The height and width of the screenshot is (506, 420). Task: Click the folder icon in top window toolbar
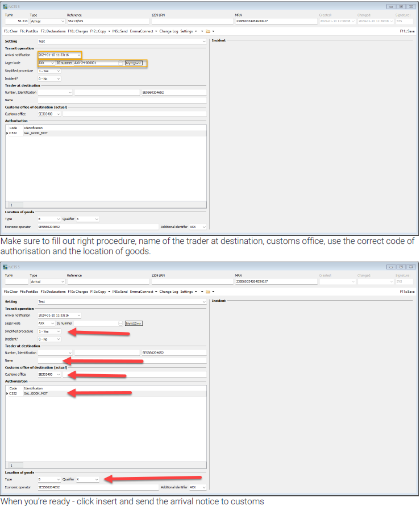pyautogui.click(x=208, y=31)
